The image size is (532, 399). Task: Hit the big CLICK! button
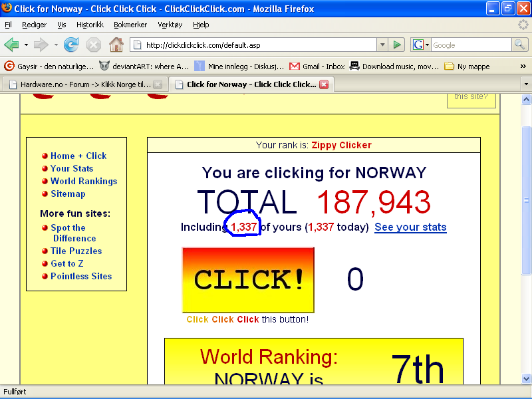pyautogui.click(x=248, y=280)
